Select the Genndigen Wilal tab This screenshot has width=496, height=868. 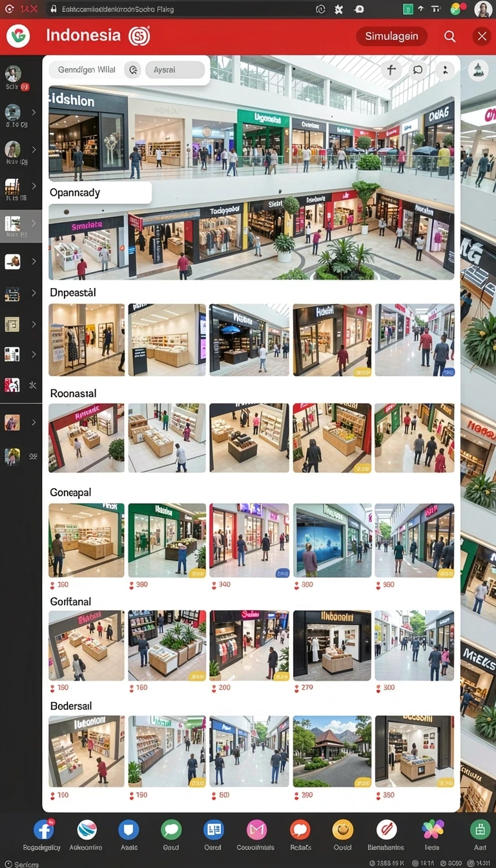click(87, 70)
